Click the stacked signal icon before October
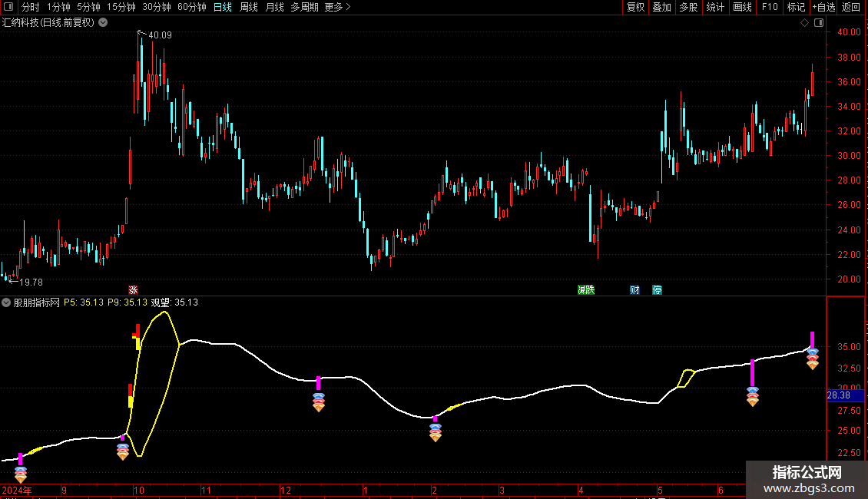Screen dimensions: 868x499 pyautogui.click(x=123, y=451)
